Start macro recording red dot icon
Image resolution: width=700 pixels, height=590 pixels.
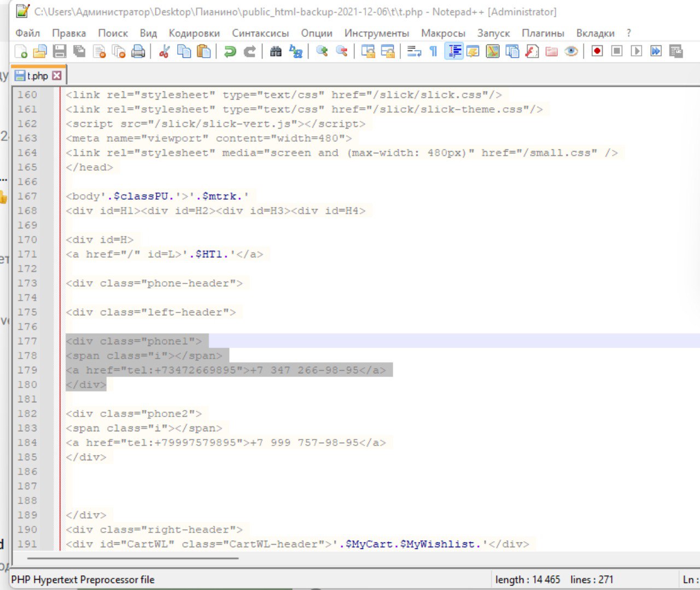(597, 51)
